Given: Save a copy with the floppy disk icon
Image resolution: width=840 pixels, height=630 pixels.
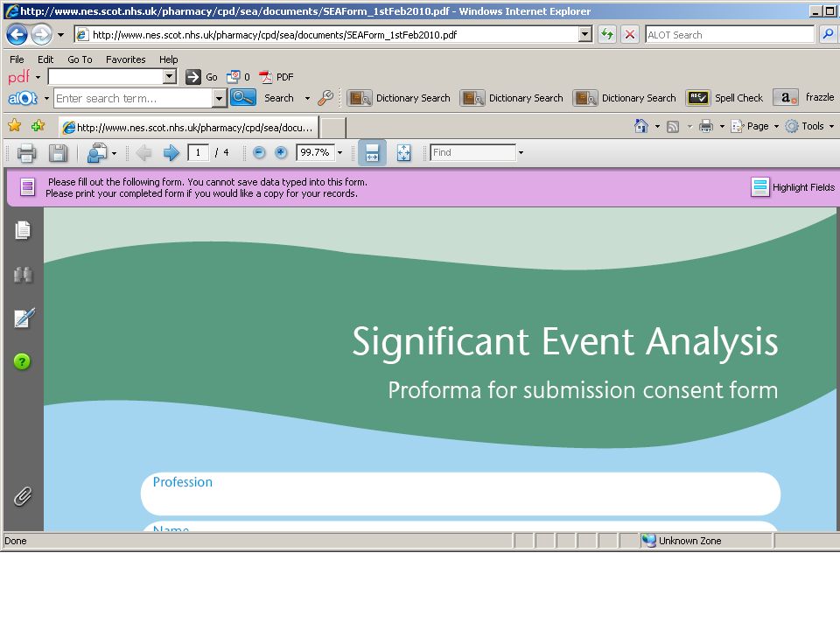Looking at the screenshot, I should coord(58,153).
